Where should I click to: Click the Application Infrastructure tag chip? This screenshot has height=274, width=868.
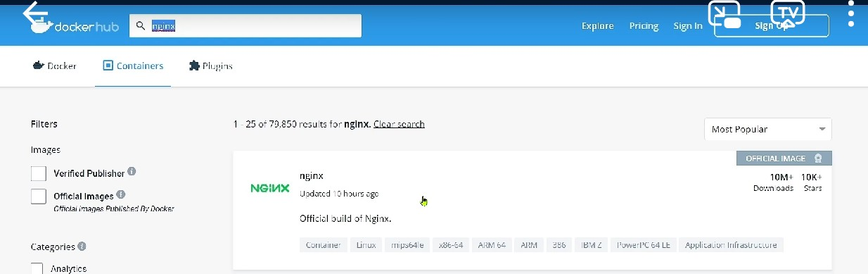click(x=731, y=245)
